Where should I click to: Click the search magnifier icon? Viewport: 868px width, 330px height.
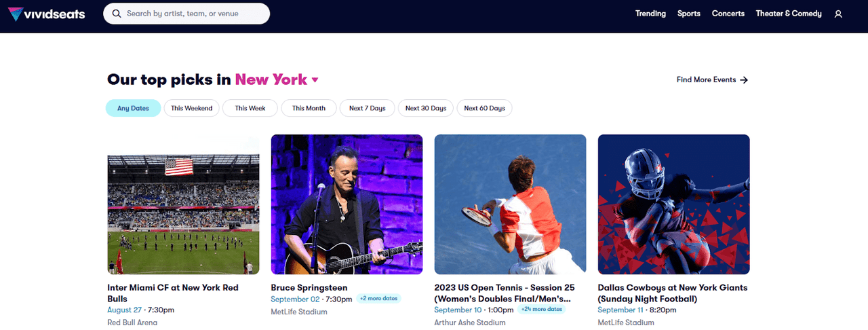117,14
